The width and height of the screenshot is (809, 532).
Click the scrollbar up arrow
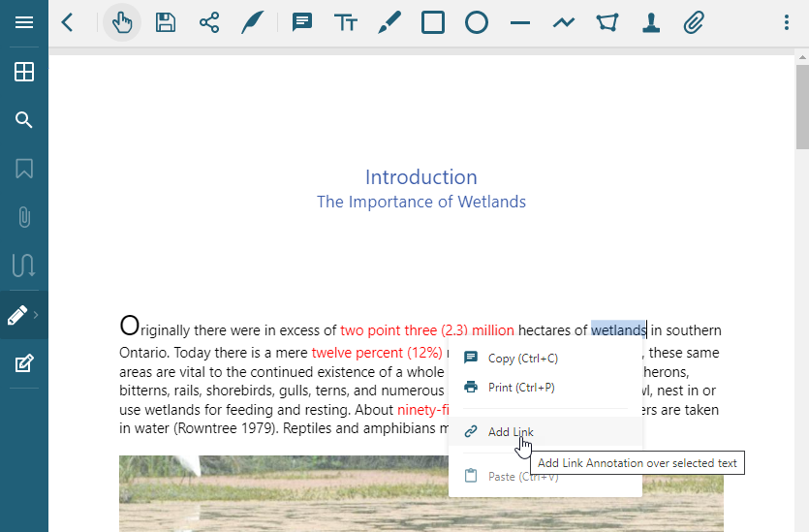point(802,57)
